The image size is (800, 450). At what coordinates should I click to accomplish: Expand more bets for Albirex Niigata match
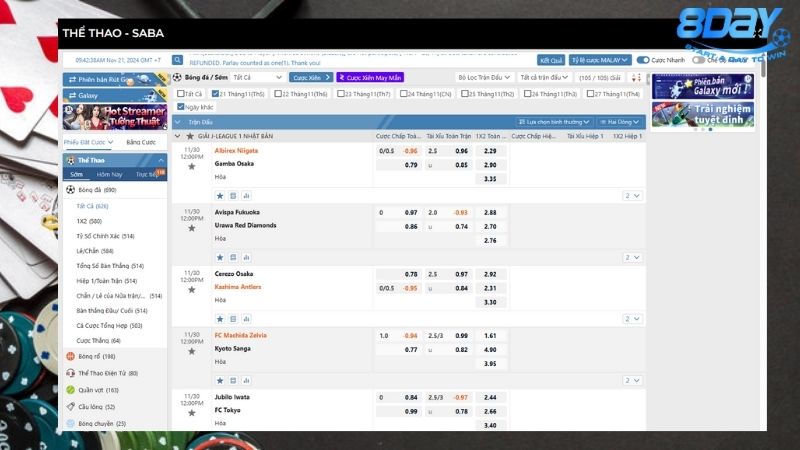[x=632, y=196]
